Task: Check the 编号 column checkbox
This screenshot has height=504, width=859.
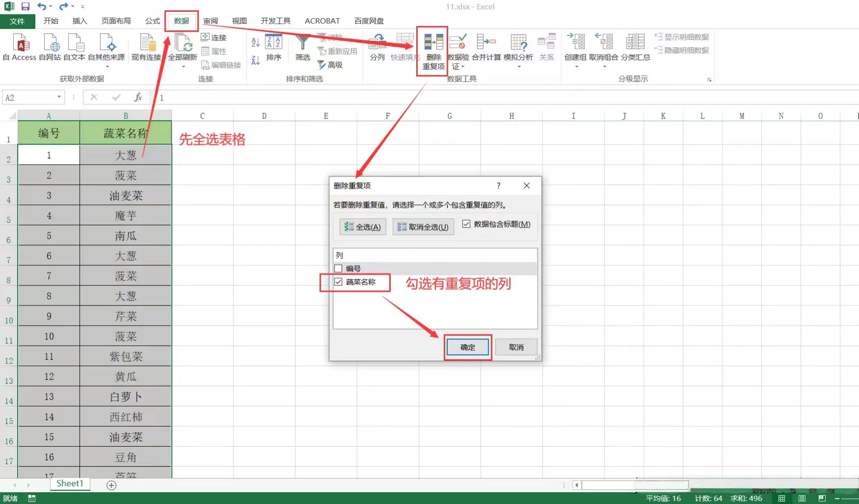Action: 338,269
